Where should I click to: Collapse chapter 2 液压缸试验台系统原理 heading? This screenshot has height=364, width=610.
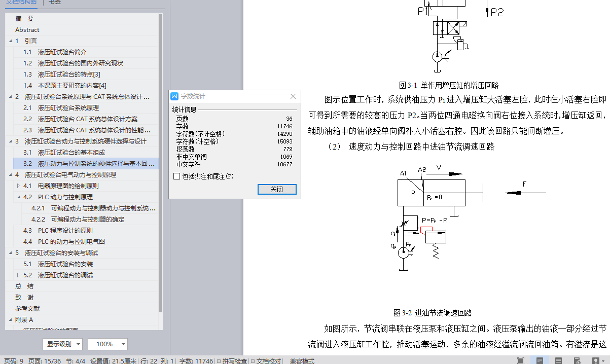[10, 97]
